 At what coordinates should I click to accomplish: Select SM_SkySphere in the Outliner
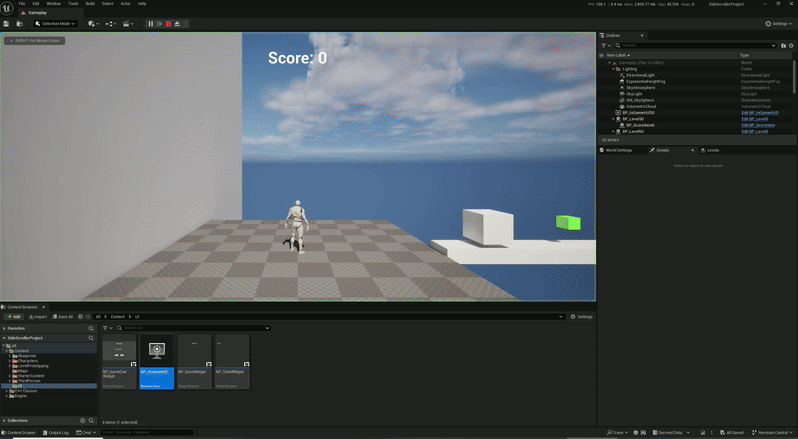click(x=640, y=100)
